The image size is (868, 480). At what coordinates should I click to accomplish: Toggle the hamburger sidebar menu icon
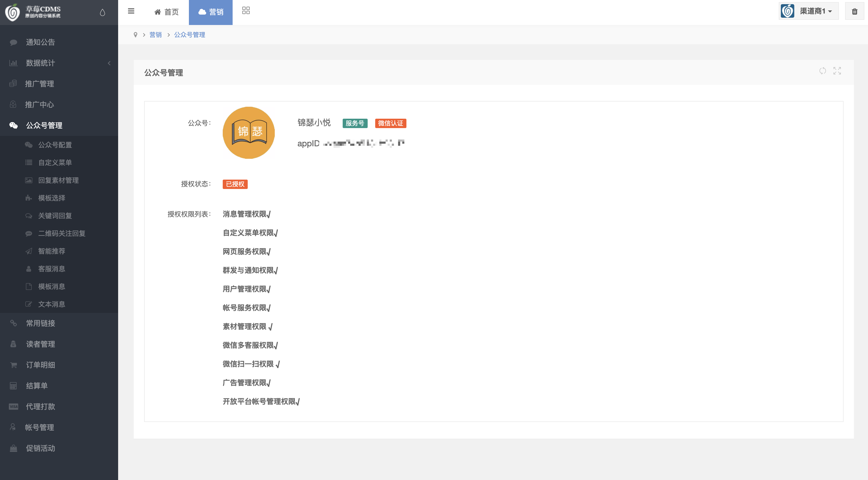pyautogui.click(x=131, y=11)
